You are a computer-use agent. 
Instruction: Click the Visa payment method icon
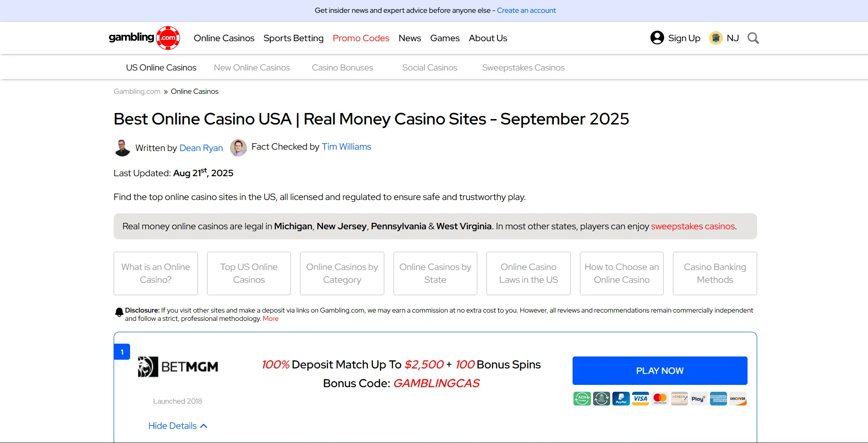tap(640, 398)
